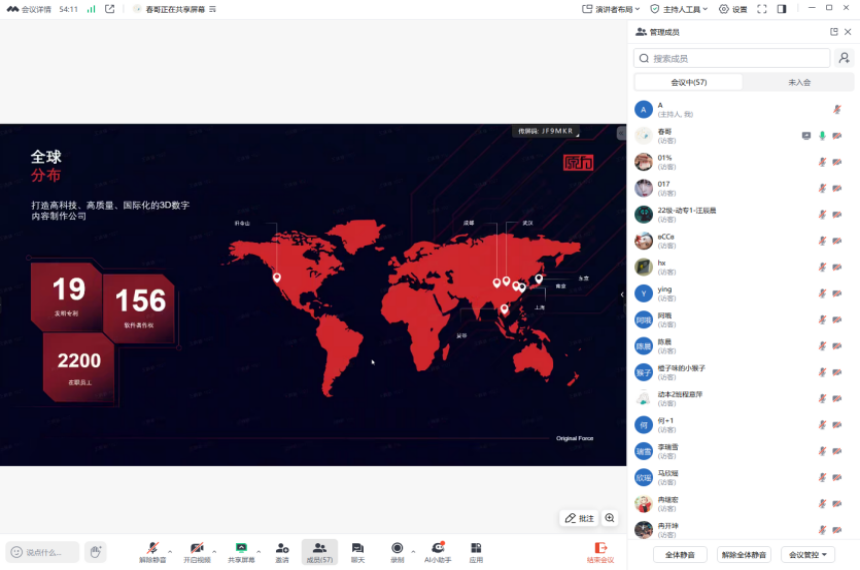Click the zoom magnifier next to 批注

pos(610,518)
